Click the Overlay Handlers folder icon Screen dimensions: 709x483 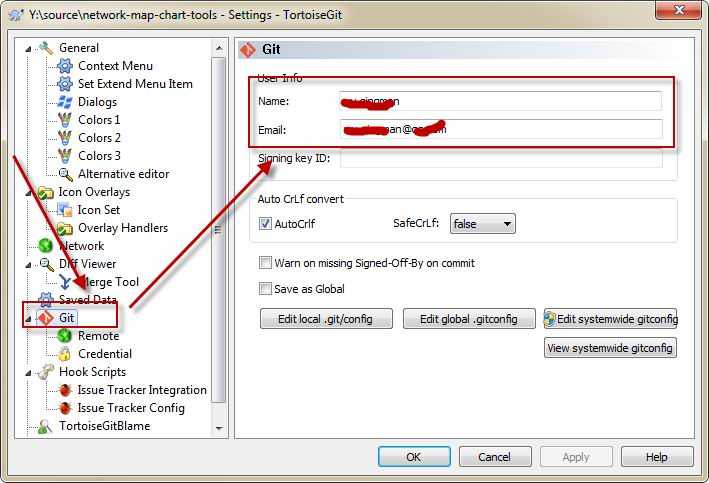click(65, 228)
